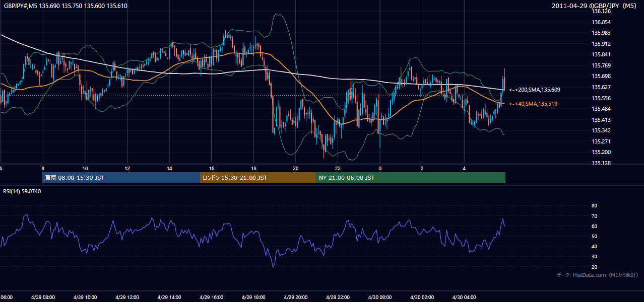
Task: Select hour tick 18 below the price chart
Action: click(x=253, y=169)
